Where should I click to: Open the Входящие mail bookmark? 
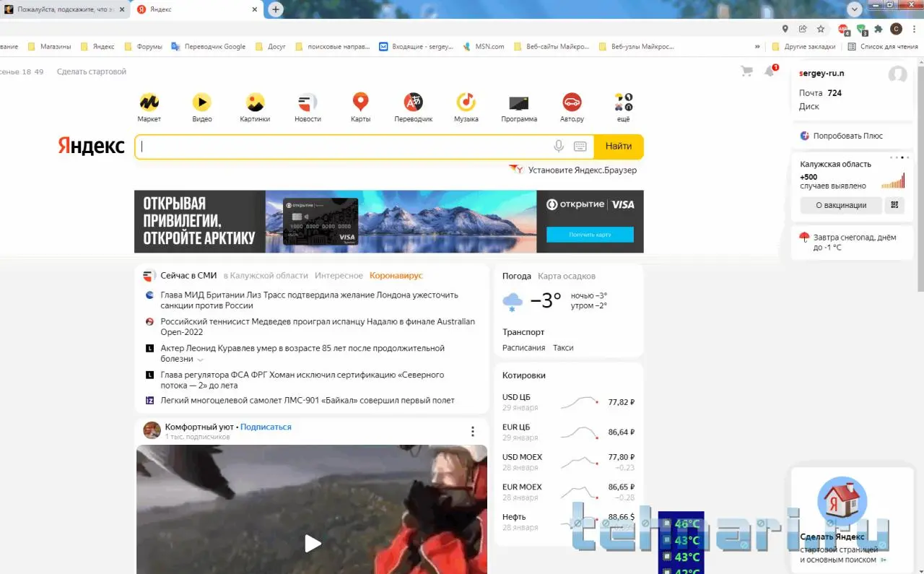417,47
